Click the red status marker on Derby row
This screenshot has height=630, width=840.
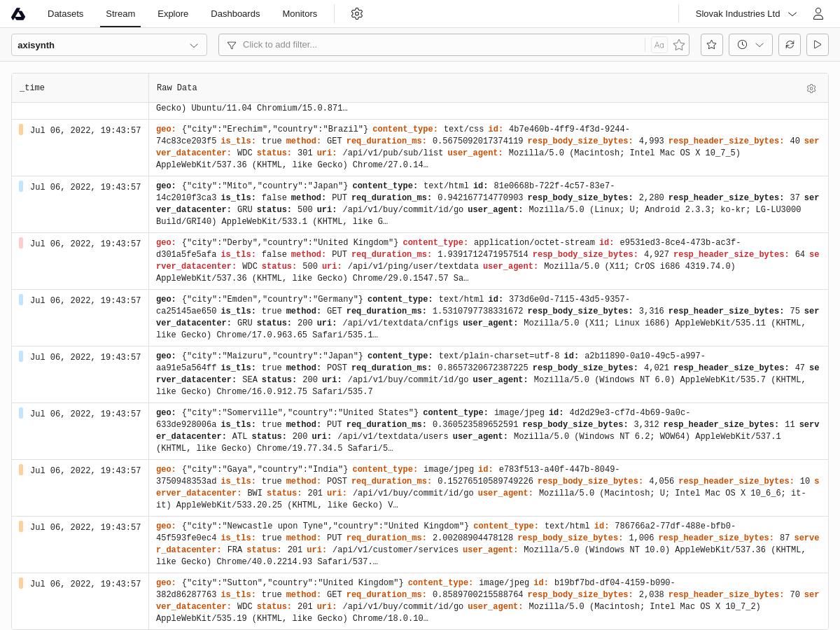coord(21,243)
